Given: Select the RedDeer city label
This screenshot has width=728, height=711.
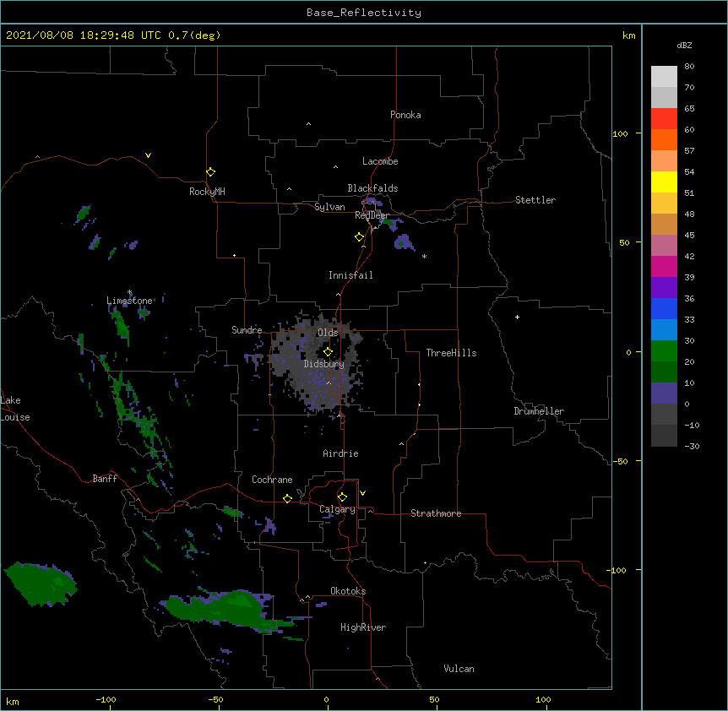Looking at the screenshot, I should [x=372, y=215].
